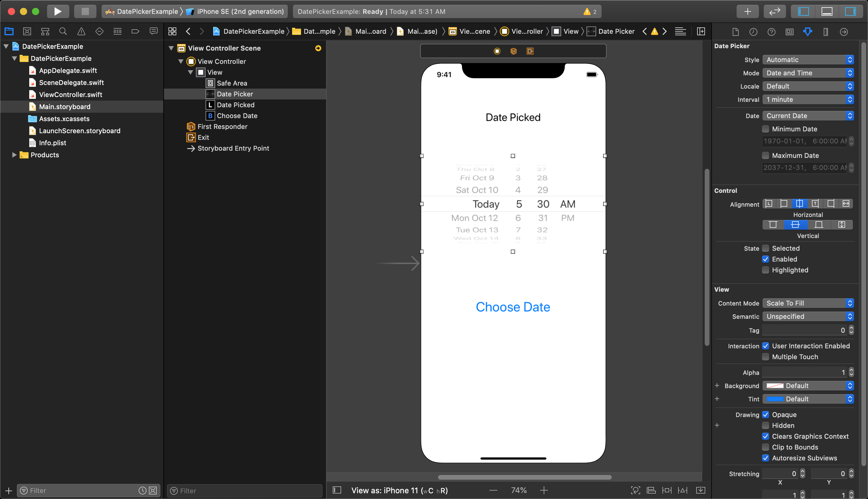The height and width of the screenshot is (499, 868).
Task: Click the Main.storyboard file
Action: coord(64,107)
